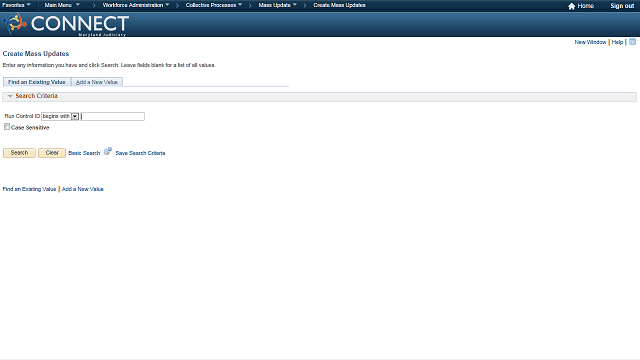
Task: Open the New Window link
Action: [x=590, y=42]
